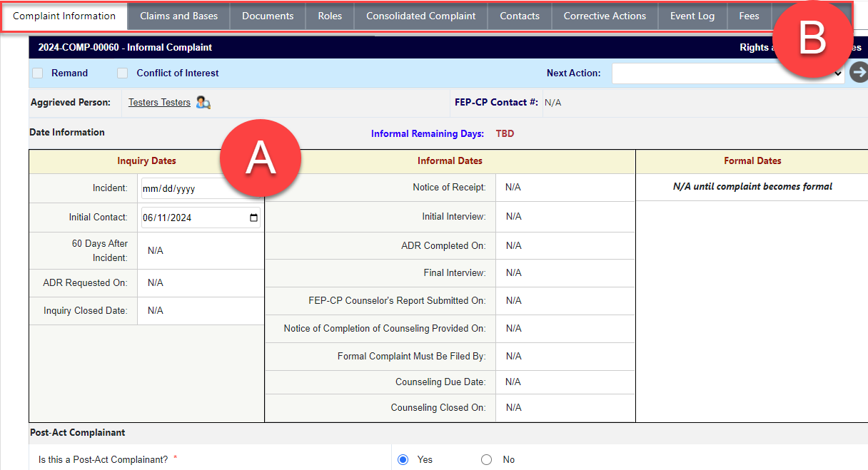Enable the Conflict of Interest checkbox
This screenshot has height=470, width=868.
coord(123,73)
